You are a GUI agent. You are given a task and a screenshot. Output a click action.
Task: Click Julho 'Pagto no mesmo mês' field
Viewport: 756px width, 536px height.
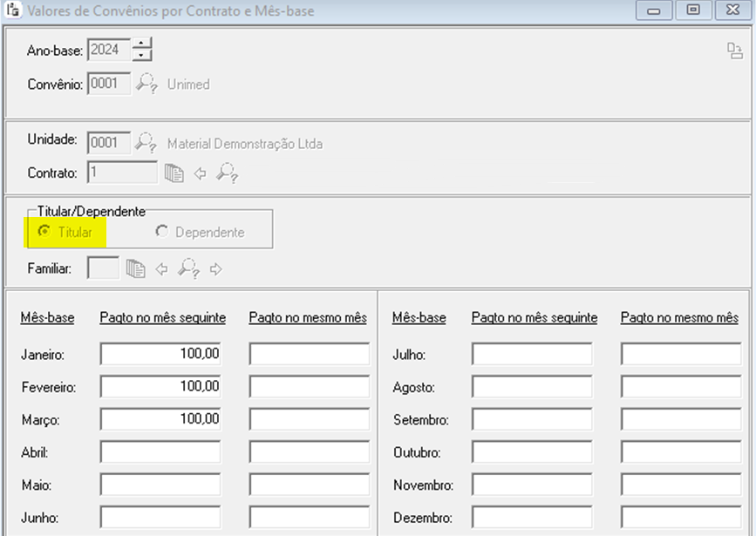[680, 354]
